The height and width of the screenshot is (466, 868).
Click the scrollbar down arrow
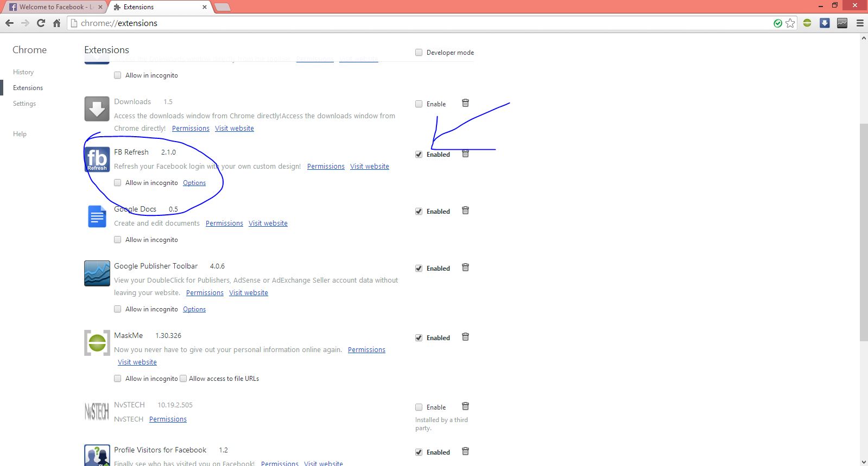864,462
